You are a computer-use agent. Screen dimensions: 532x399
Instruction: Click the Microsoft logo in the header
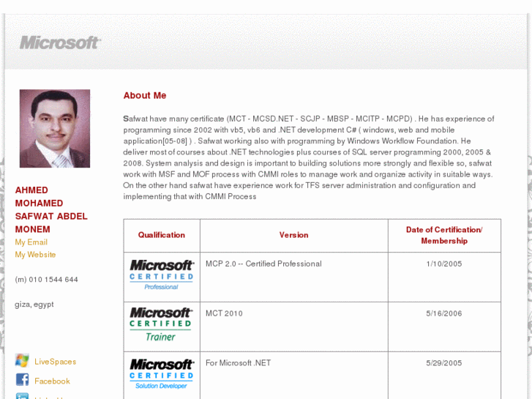point(60,42)
